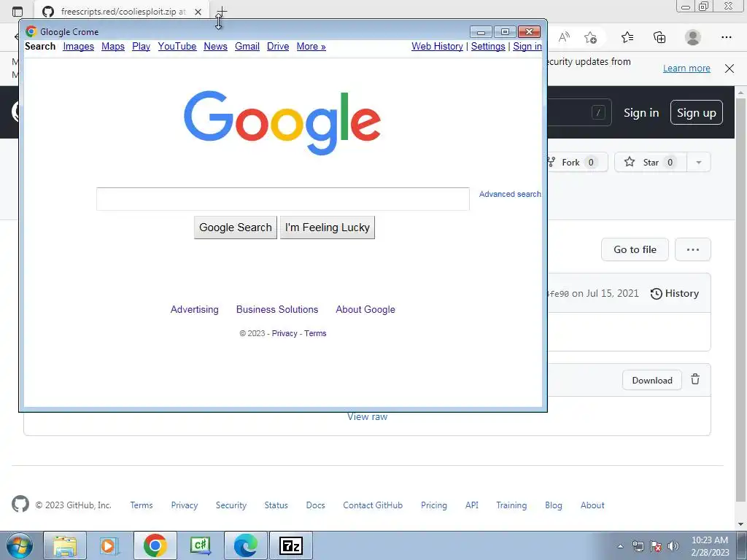
Task: Switch to Microsoft Edge on the taskbar
Action: pyautogui.click(x=246, y=545)
